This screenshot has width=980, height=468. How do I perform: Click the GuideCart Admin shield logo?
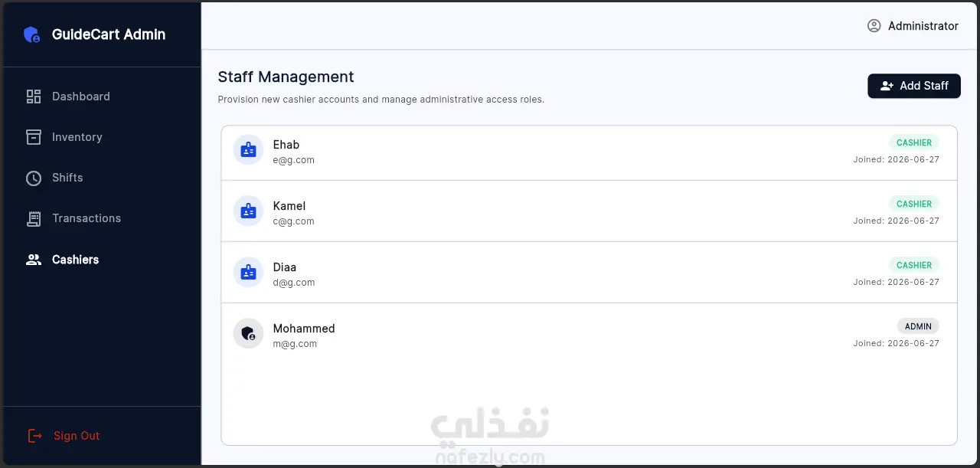click(x=32, y=34)
